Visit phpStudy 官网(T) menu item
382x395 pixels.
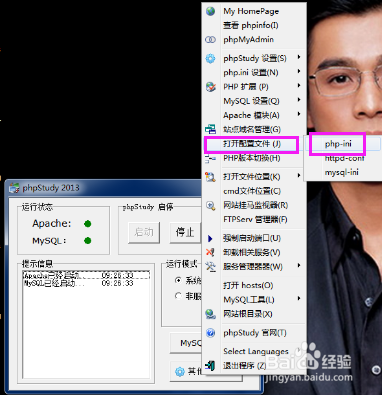pyautogui.click(x=255, y=333)
